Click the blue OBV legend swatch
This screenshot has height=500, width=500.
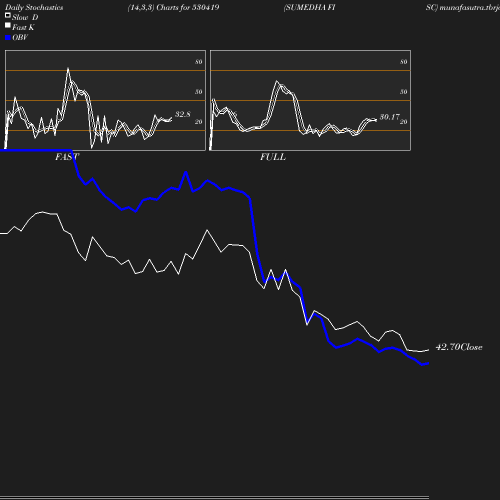point(8,38)
